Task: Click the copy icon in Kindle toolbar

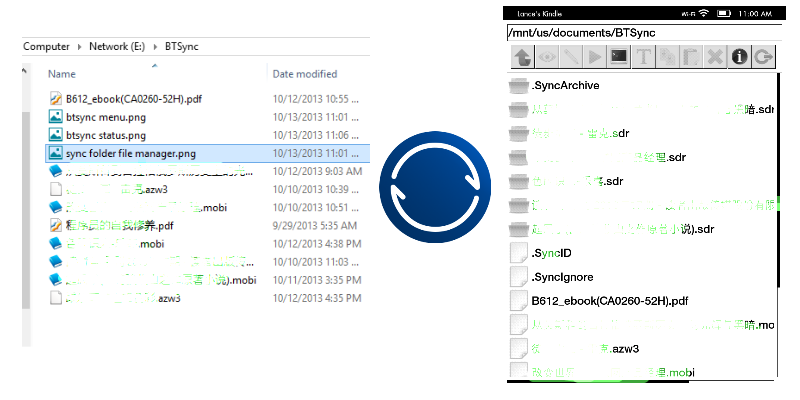Action: click(667, 57)
